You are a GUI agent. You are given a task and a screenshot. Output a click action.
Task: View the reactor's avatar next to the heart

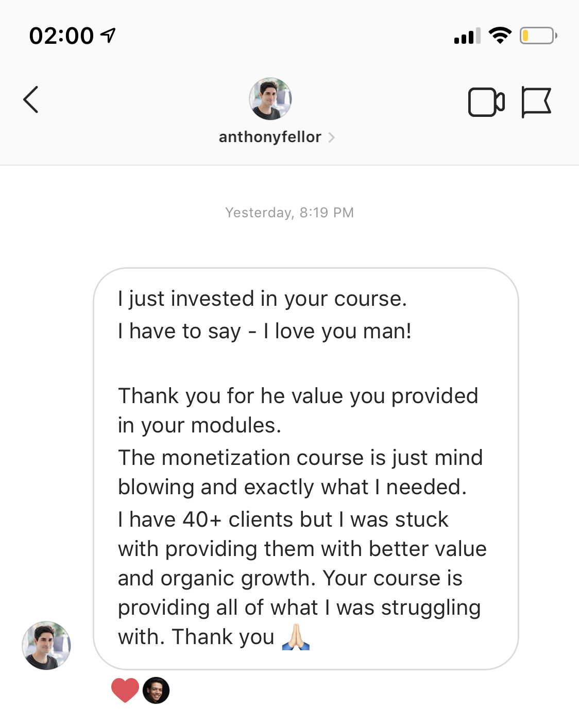156,690
